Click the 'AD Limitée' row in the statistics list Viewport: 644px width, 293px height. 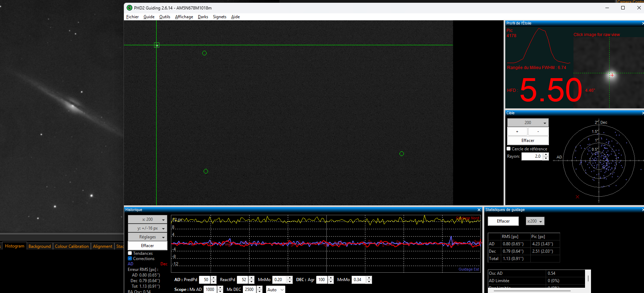(x=537, y=281)
